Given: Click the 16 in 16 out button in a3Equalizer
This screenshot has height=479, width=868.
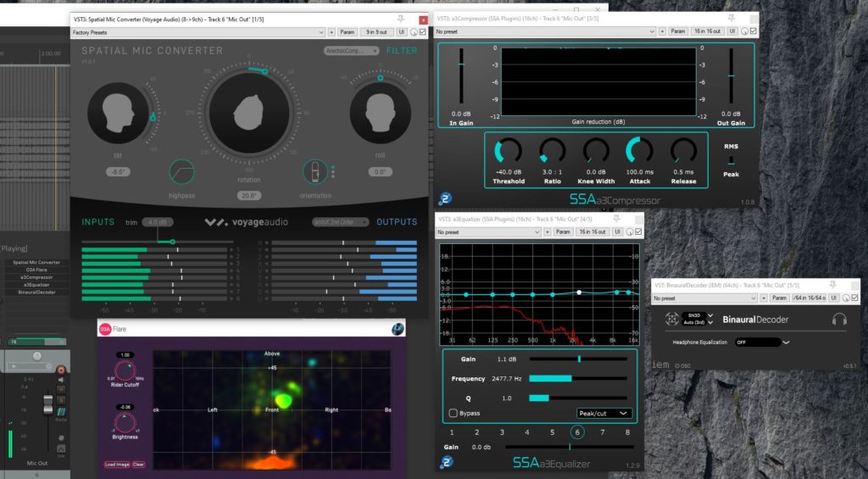Looking at the screenshot, I should pos(593,231).
